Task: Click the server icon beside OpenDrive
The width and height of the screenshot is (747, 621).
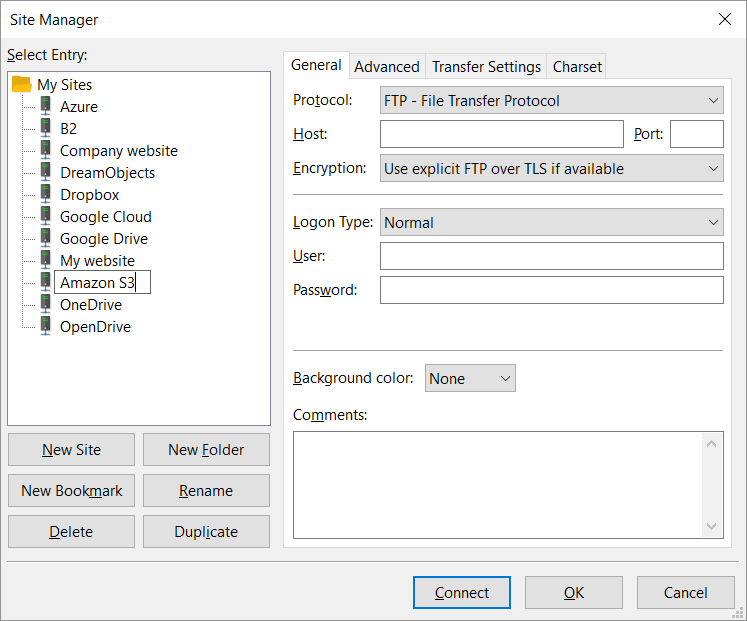Action: click(46, 326)
